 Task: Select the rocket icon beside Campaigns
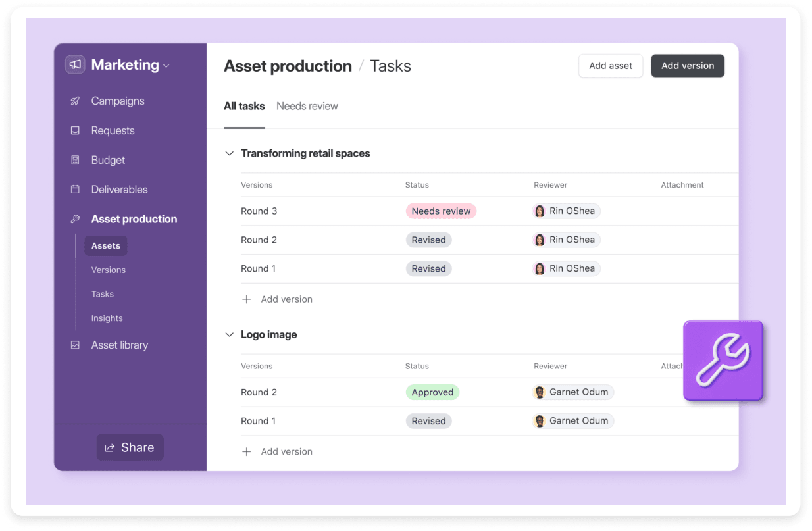click(x=75, y=101)
